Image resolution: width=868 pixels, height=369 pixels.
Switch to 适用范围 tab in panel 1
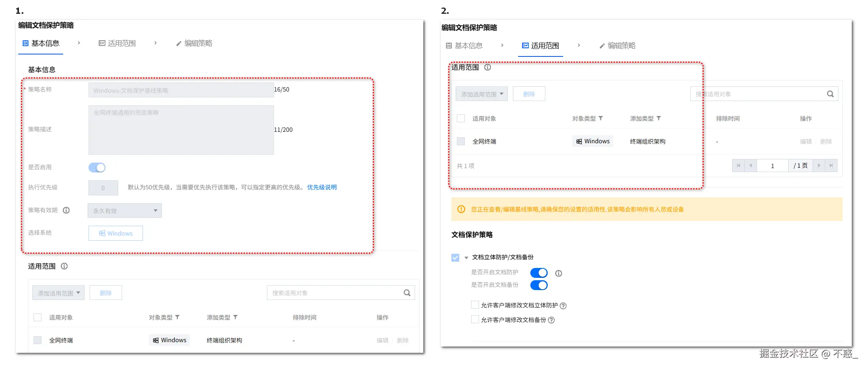(117, 43)
